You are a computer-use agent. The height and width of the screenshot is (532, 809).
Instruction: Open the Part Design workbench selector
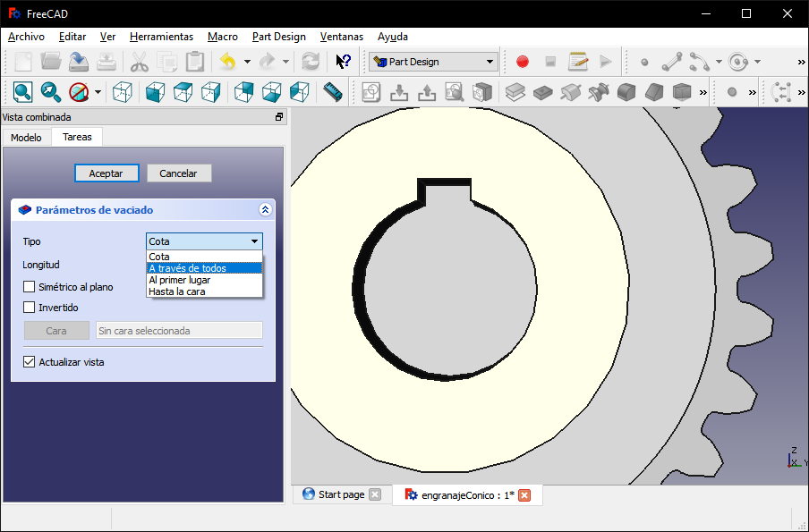click(x=433, y=62)
